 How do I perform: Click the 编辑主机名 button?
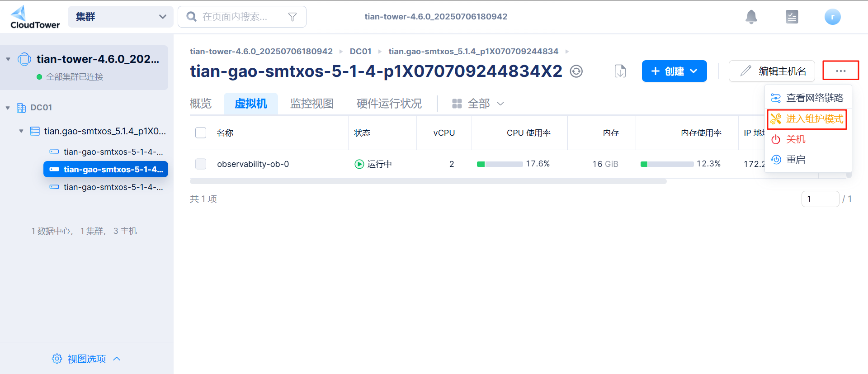(772, 71)
